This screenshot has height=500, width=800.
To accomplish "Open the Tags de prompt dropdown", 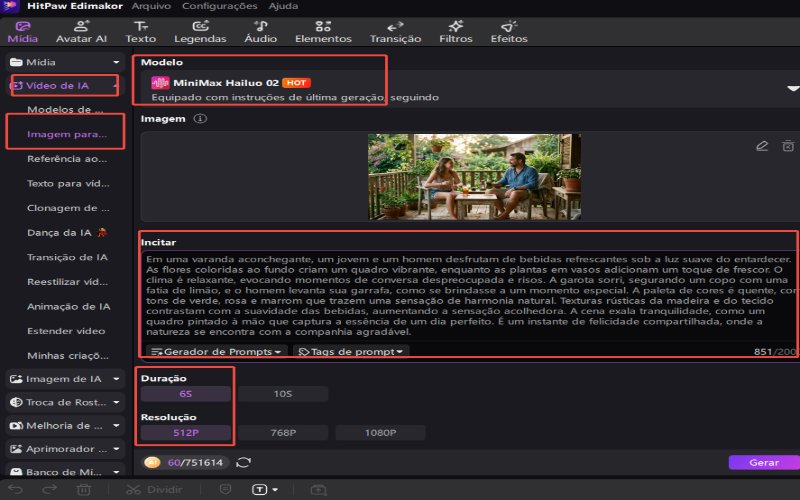I will (x=351, y=352).
